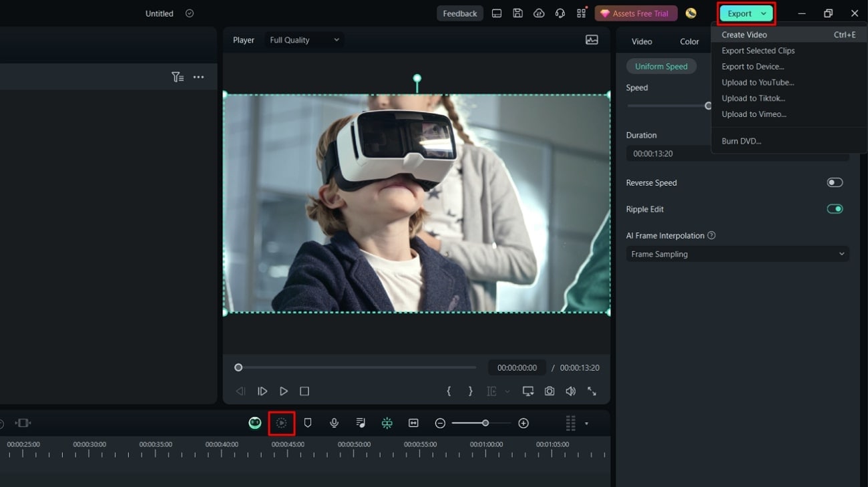Open the apps grid icon
Image resolution: width=868 pixels, height=487 pixels.
point(582,13)
